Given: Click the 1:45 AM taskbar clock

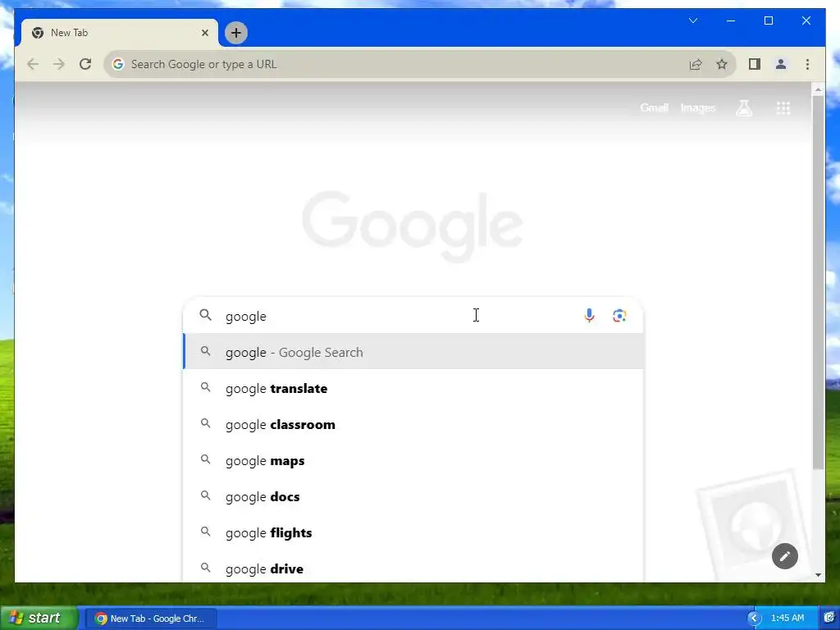Looking at the screenshot, I should click(x=787, y=619).
